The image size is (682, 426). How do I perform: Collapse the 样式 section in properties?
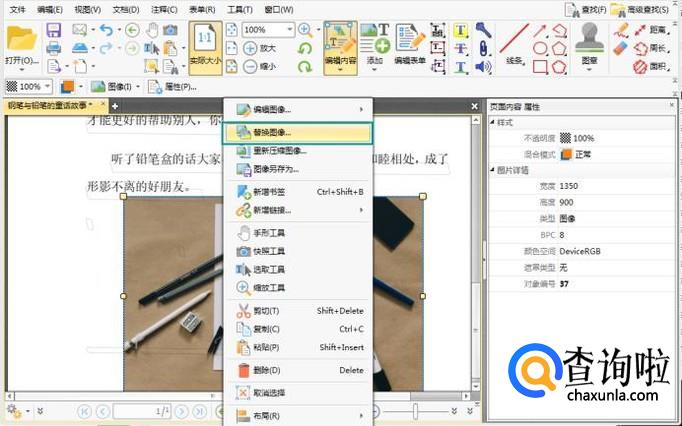(492, 122)
